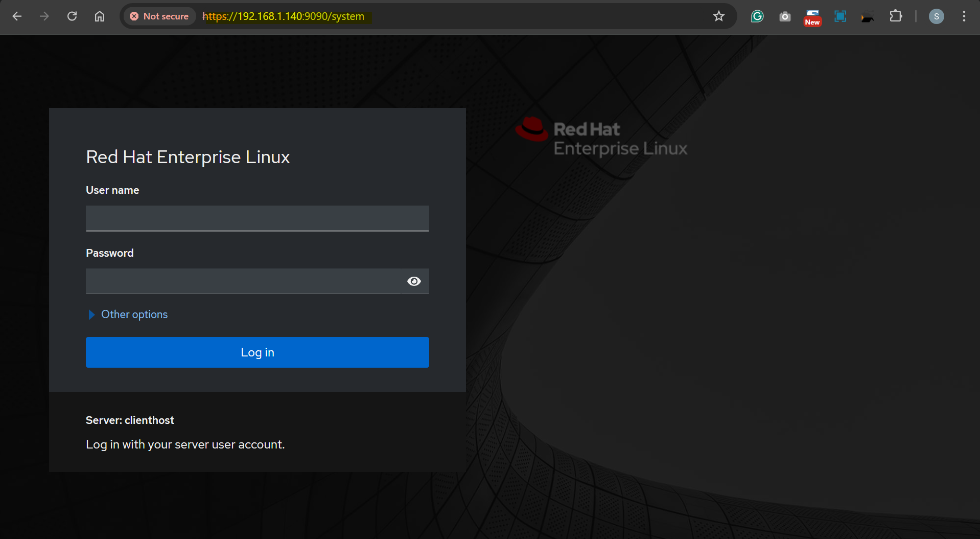Viewport: 980px width, 539px height.
Task: Open the extension with the red New badge
Action: tap(812, 17)
